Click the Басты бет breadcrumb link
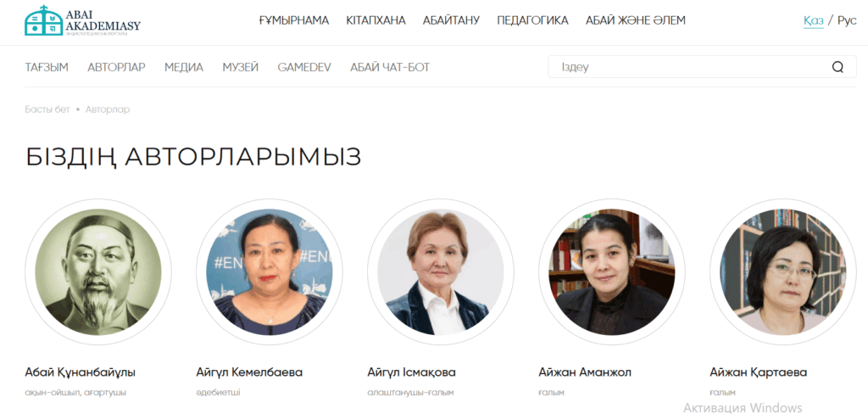This screenshot has width=868, height=419. tap(47, 109)
